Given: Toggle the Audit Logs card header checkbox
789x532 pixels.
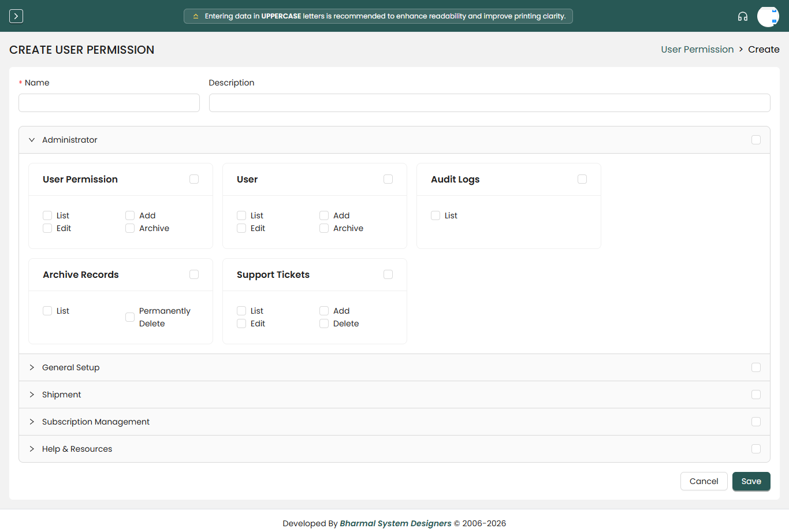Looking at the screenshot, I should (582, 179).
